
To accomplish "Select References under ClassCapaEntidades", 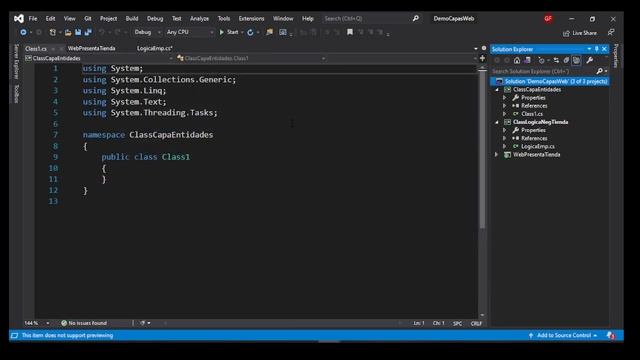I will [534, 106].
